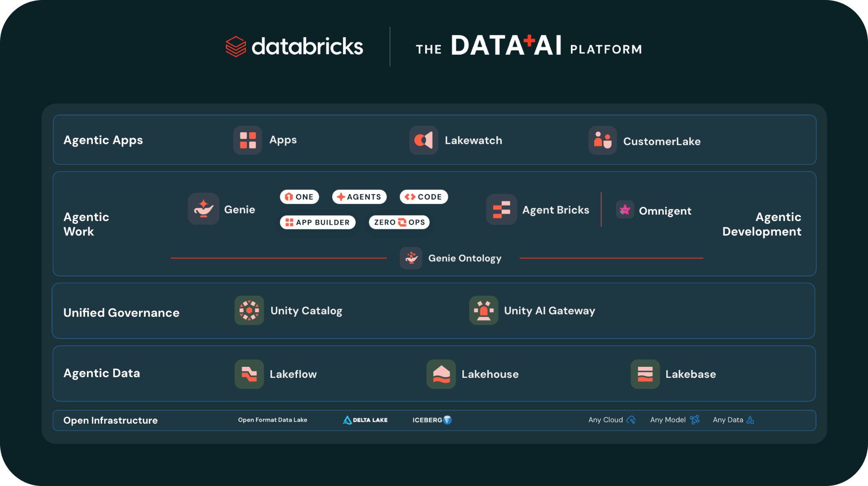This screenshot has width=868, height=486.
Task: Select the Lakebase label
Action: (690, 374)
